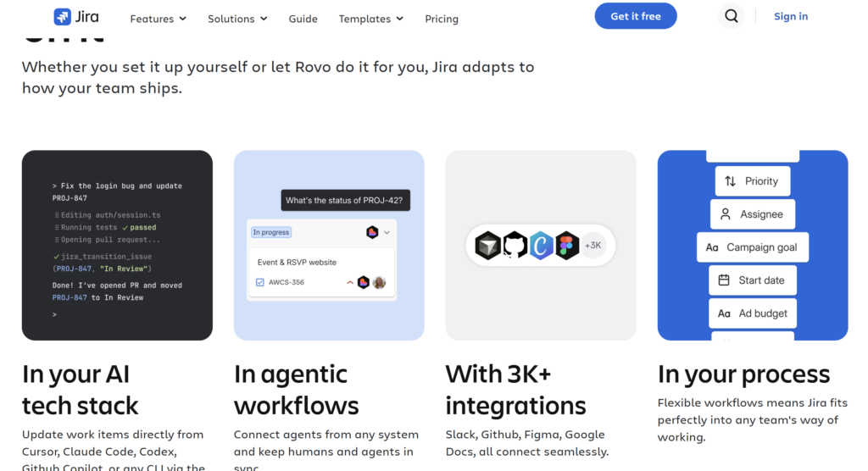868x471 pixels.
Task: Click the "What's the status of PROJ-42?" bubble
Action: click(346, 201)
